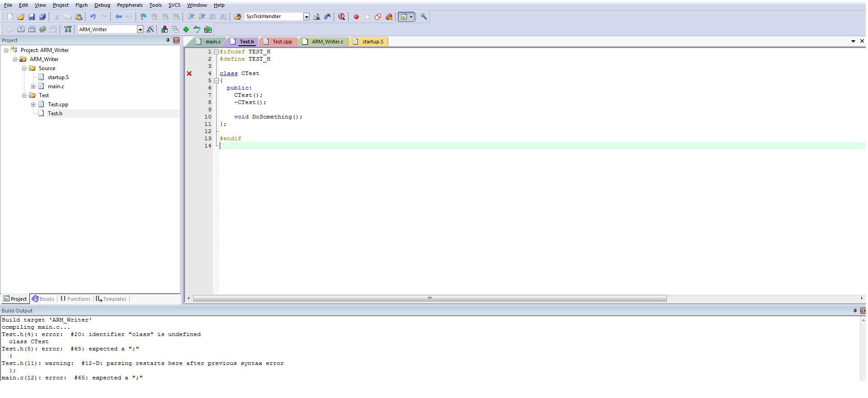Screen dimensions: 868x398
Task: Click the red error marker on line 4
Action: click(189, 74)
